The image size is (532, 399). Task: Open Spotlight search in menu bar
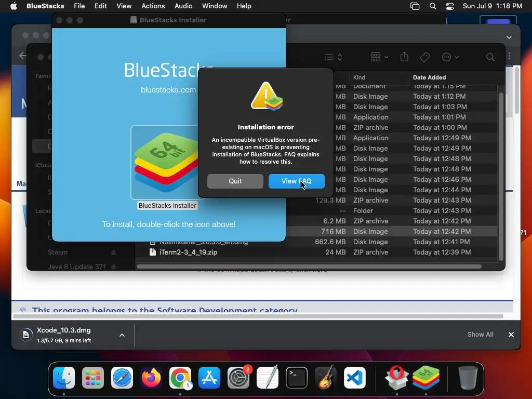click(x=433, y=6)
